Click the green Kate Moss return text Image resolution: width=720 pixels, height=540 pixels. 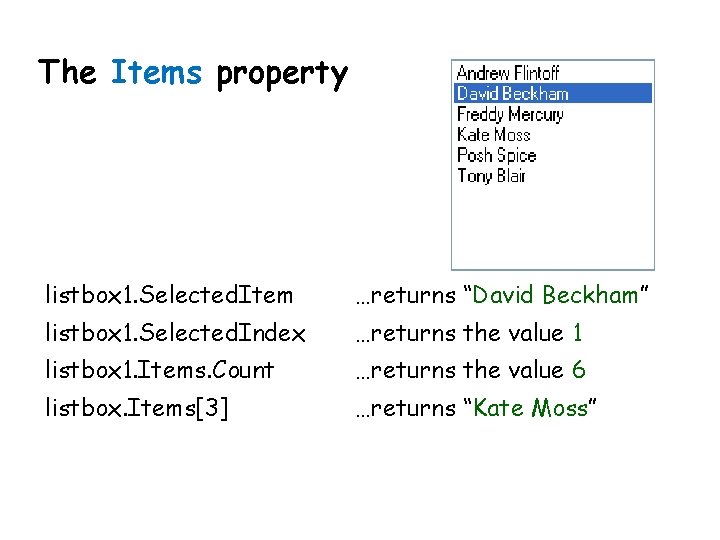tap(530, 408)
